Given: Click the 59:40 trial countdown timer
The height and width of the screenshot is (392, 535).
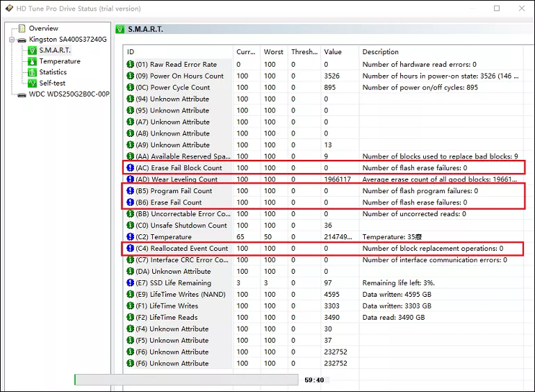Looking at the screenshot, I should [x=314, y=380].
